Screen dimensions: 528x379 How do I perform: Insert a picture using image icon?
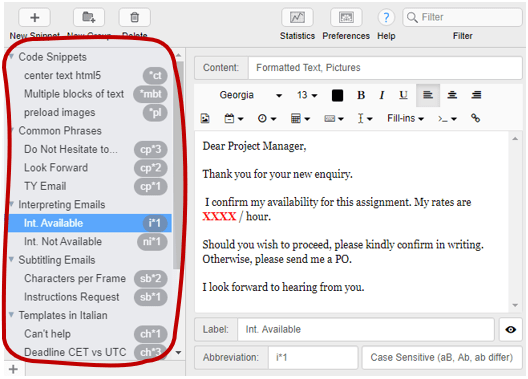[205, 118]
